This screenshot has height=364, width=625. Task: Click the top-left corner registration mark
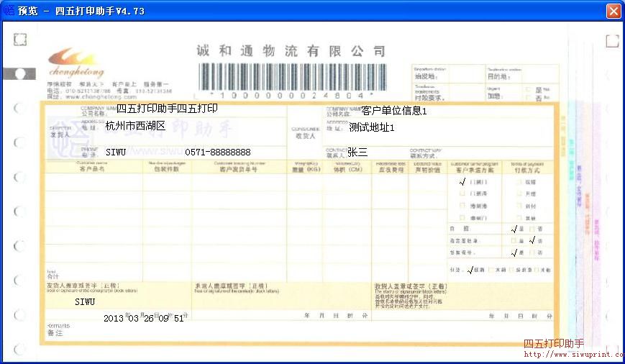click(x=20, y=40)
